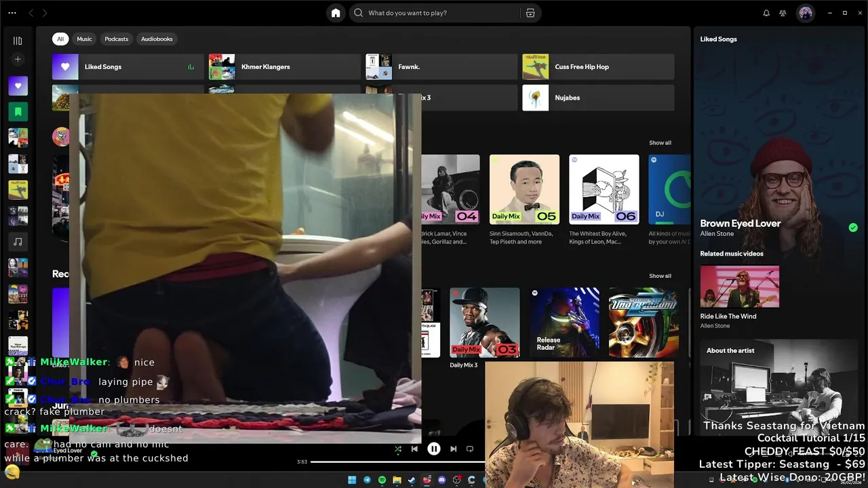Click the 'Related music videos' heading

point(732,254)
